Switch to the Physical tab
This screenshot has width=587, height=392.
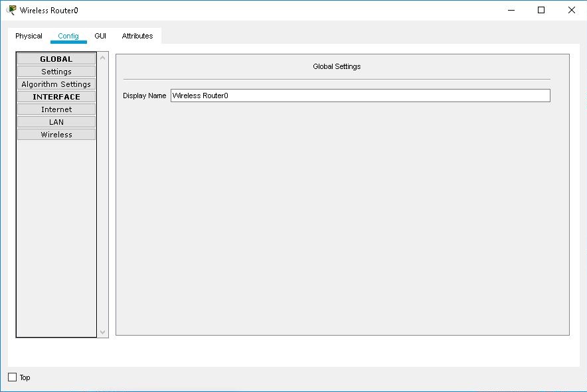[x=29, y=36]
